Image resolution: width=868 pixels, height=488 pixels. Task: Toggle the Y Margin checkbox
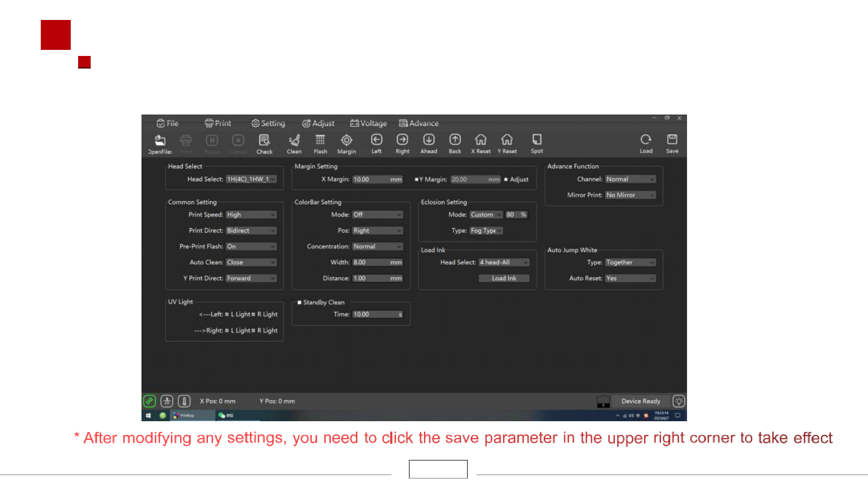416,180
